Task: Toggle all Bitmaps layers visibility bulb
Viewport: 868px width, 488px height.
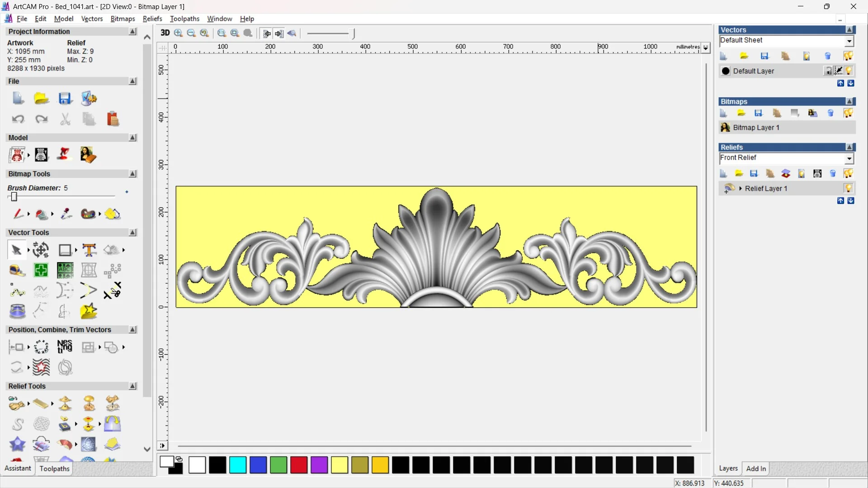Action: coord(848,113)
